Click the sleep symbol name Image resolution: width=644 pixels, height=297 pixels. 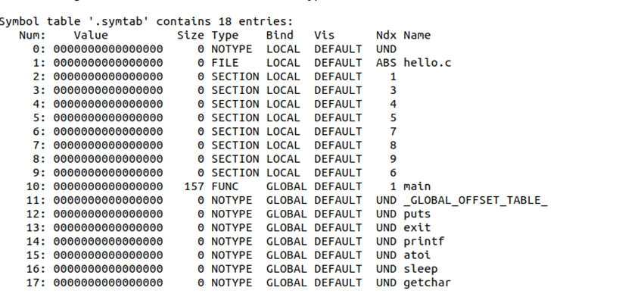421,269
